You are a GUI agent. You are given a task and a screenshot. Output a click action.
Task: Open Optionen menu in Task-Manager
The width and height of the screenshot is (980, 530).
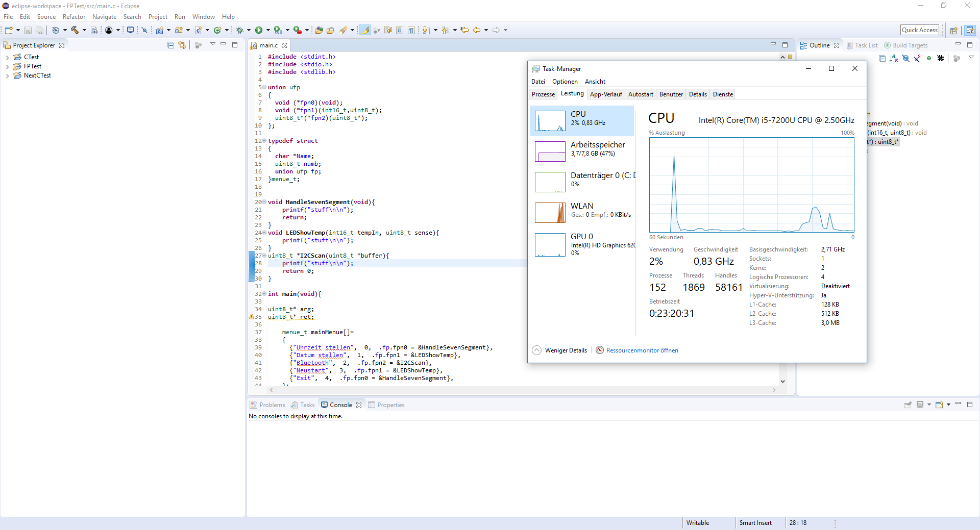click(565, 82)
